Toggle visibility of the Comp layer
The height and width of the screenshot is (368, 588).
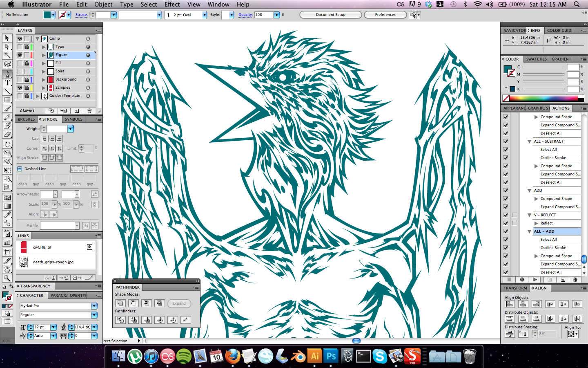[x=20, y=38]
